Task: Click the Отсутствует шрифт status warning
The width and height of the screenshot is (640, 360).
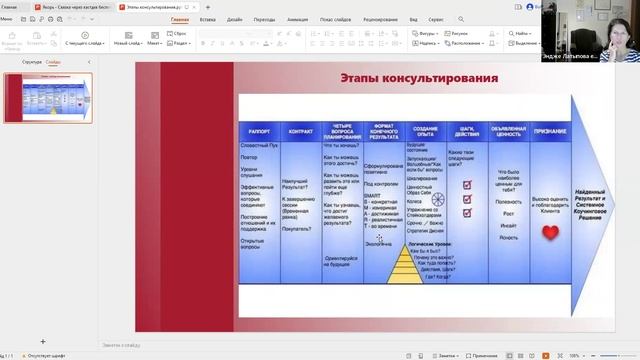Action: 43,356
